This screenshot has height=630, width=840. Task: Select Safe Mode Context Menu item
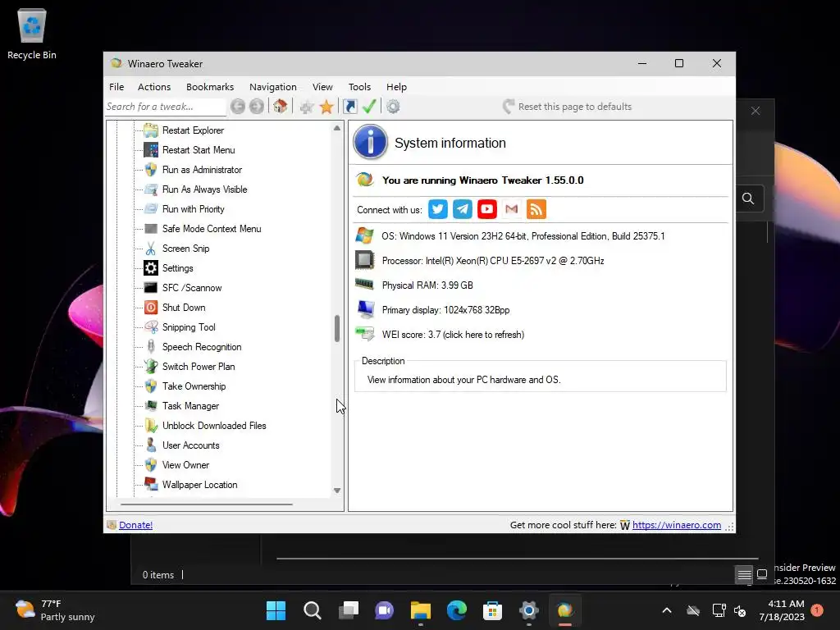(212, 229)
